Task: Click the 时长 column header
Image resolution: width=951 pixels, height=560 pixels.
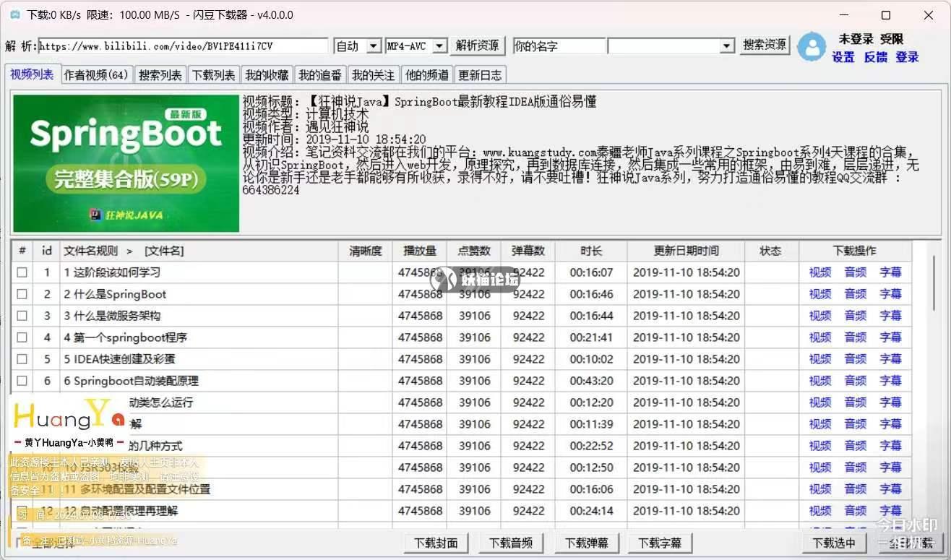Action: tap(591, 251)
